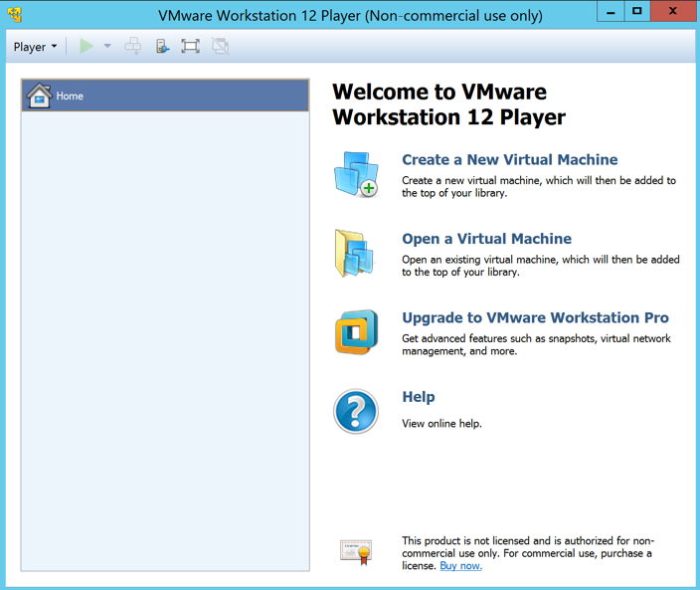The width and height of the screenshot is (700, 590).
Task: Click the VMware Workstation Pro logo icon
Action: (356, 332)
